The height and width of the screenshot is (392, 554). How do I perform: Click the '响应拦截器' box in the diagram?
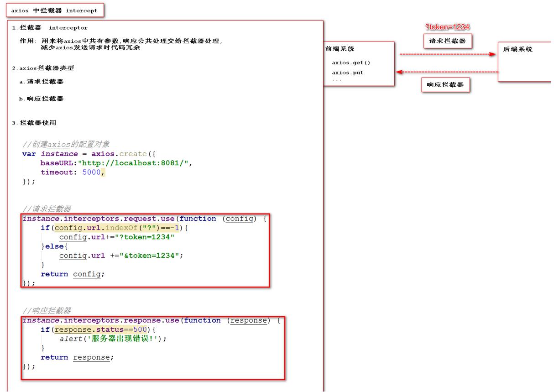tap(445, 85)
